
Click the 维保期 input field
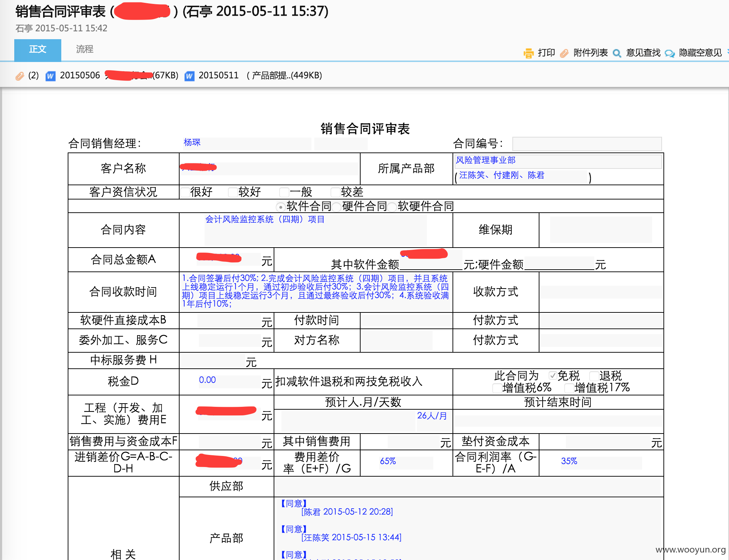coord(601,230)
